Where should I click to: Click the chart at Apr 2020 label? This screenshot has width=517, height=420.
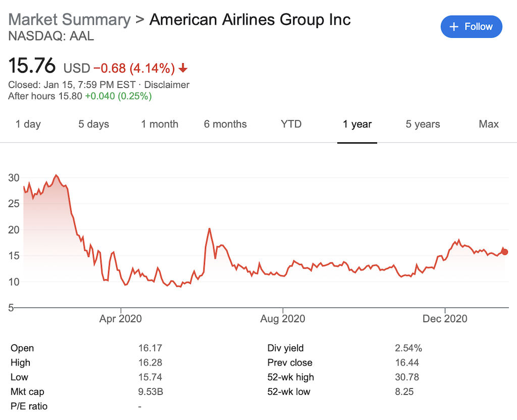121,319
